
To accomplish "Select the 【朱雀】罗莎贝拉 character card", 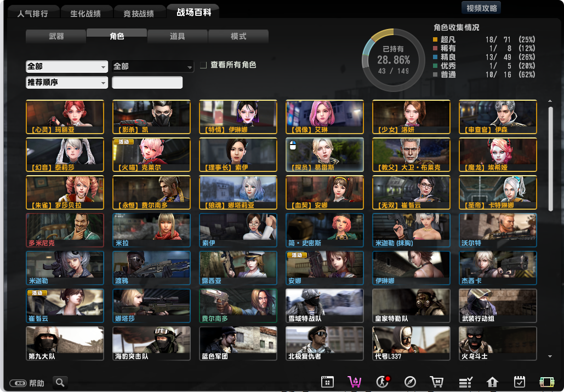I will 65,192.
